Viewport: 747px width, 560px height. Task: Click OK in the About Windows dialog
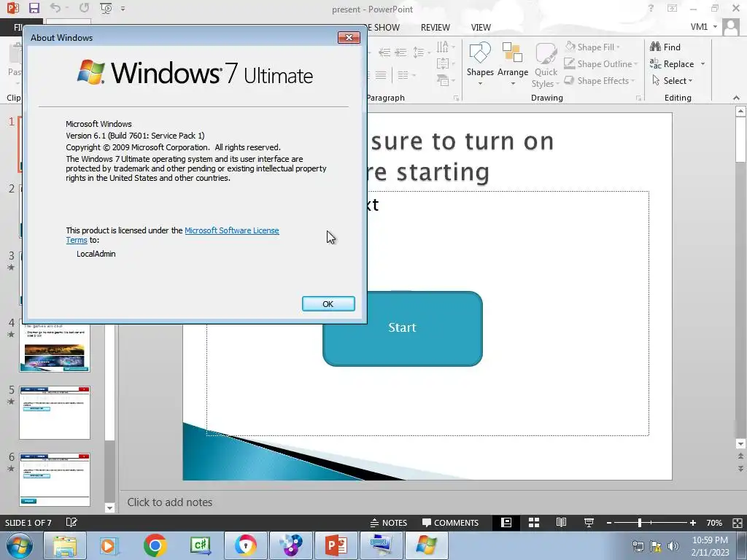click(328, 304)
